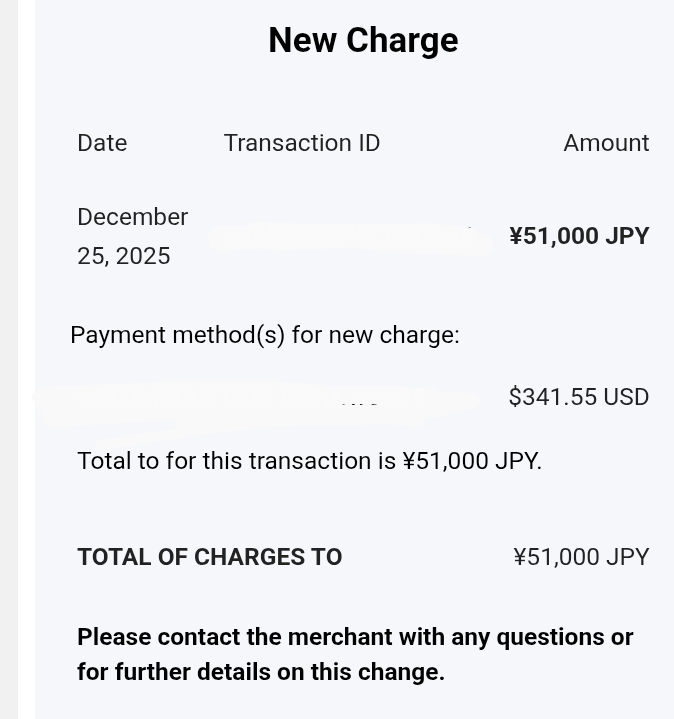Click the bold ¥51,000 JPY amount
The height and width of the screenshot is (719, 674).
click(x=579, y=236)
